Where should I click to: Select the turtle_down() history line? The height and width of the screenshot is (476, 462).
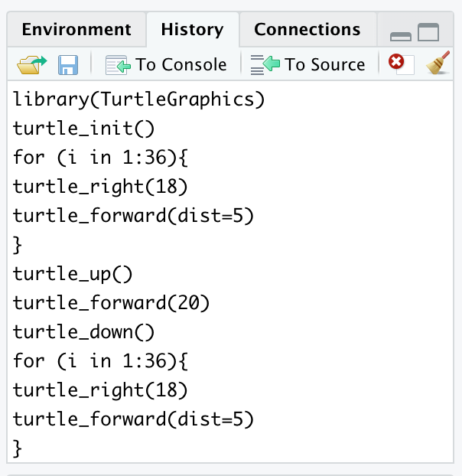[84, 332]
